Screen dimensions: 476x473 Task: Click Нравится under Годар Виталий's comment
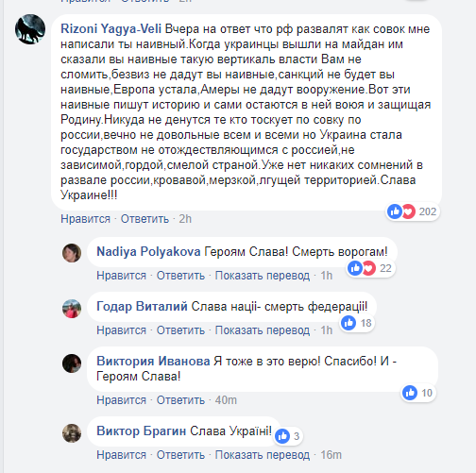click(x=121, y=330)
